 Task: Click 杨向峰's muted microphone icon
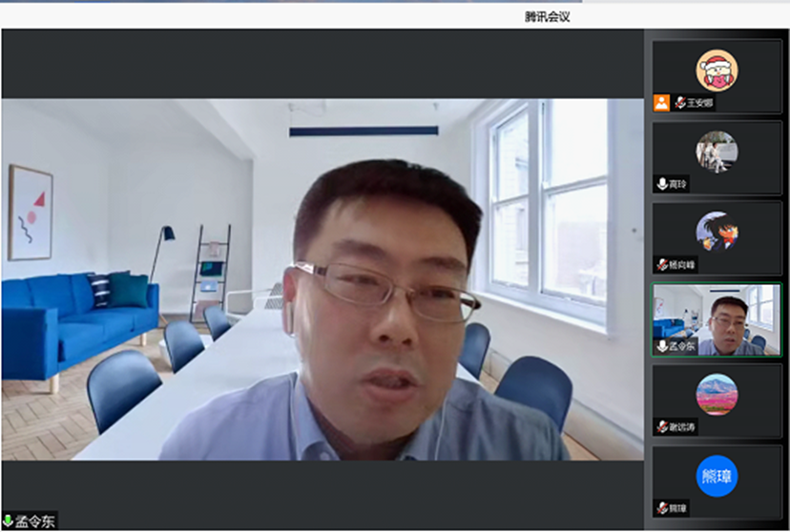(661, 264)
